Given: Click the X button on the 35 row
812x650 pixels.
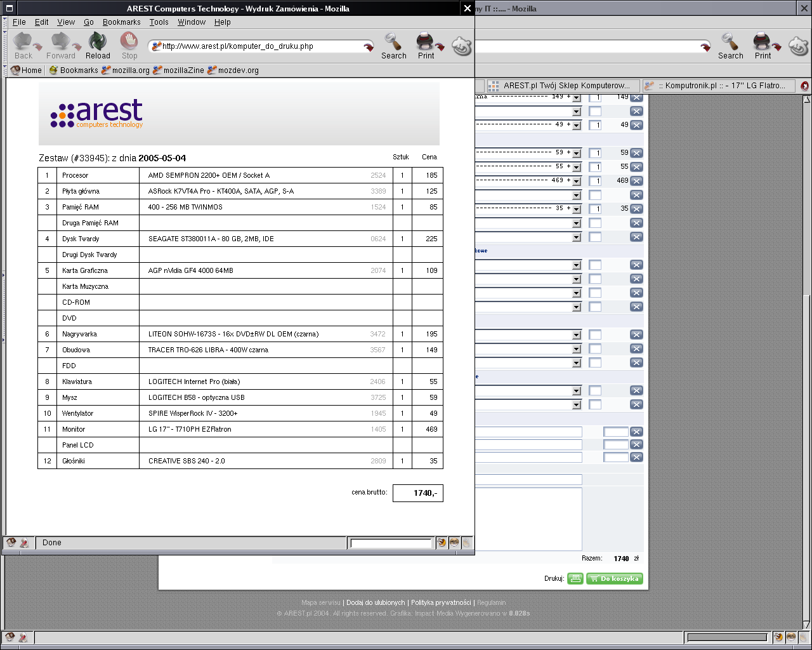Looking at the screenshot, I should 636,209.
